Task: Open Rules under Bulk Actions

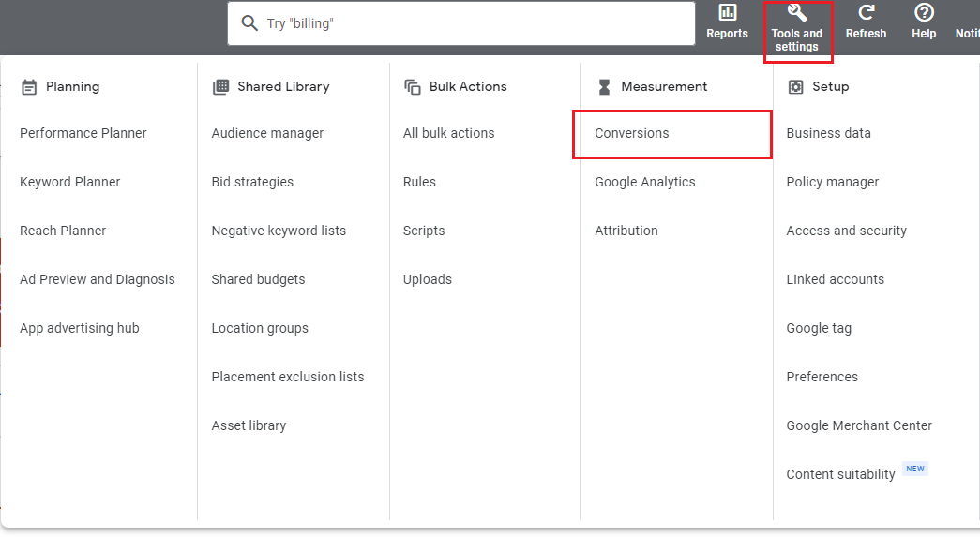Action: [419, 182]
